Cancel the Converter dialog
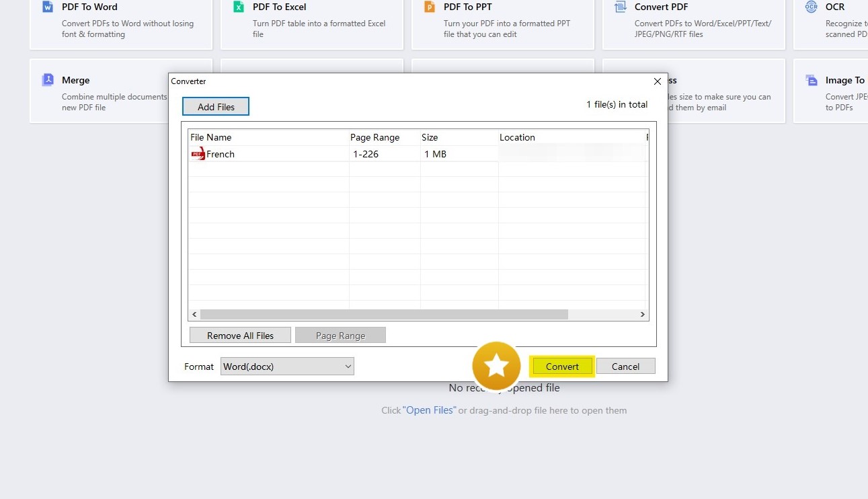This screenshot has width=868, height=499. [625, 367]
